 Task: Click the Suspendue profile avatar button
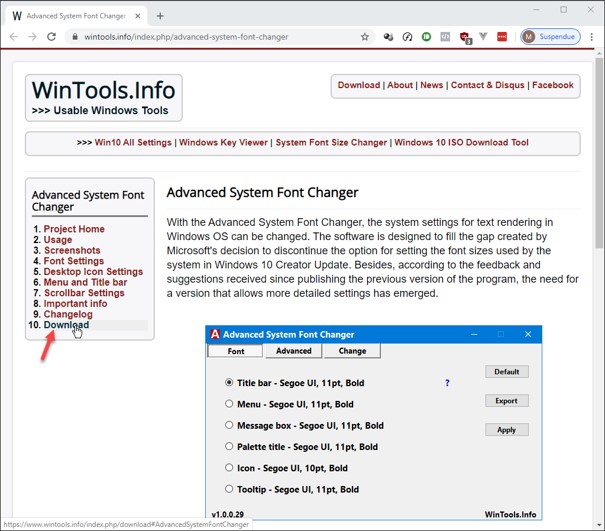[550, 37]
